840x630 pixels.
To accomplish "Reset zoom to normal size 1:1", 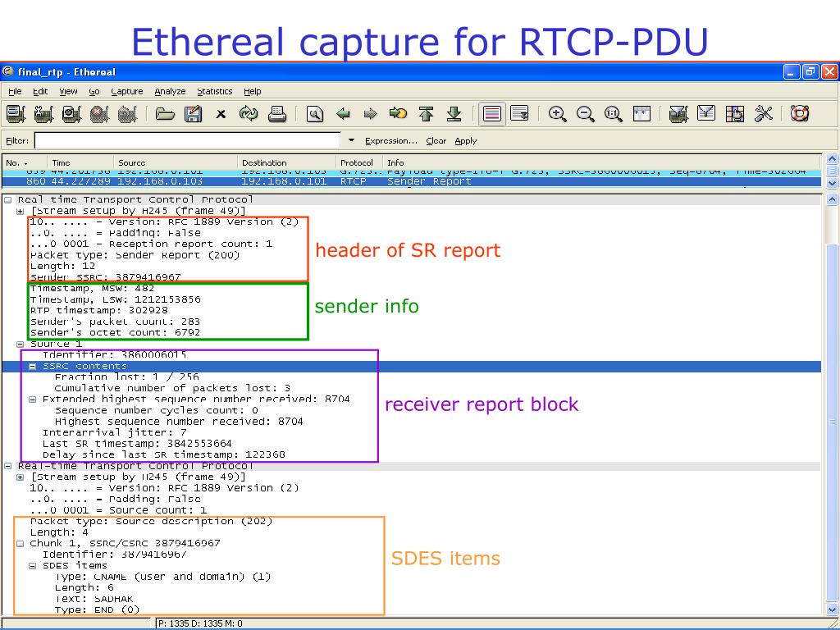I will [x=614, y=113].
